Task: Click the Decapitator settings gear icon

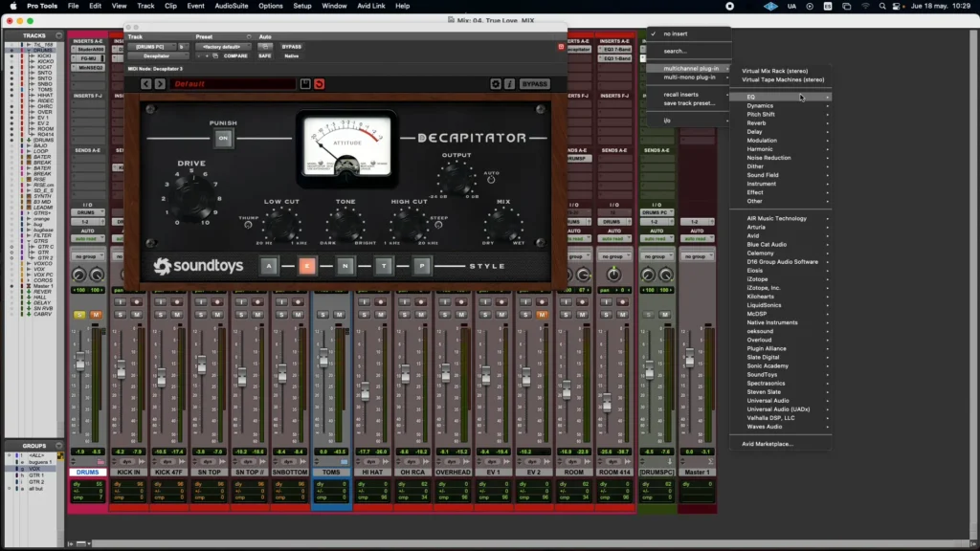Action: [496, 84]
